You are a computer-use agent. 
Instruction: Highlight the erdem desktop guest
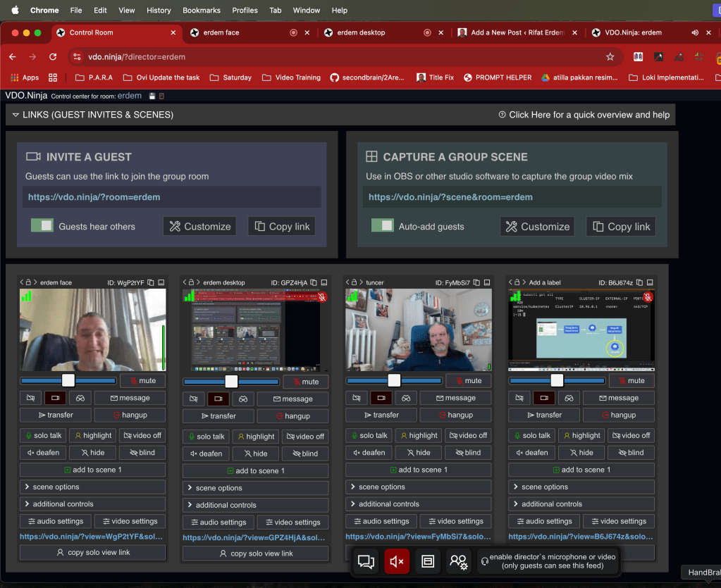[x=256, y=437]
